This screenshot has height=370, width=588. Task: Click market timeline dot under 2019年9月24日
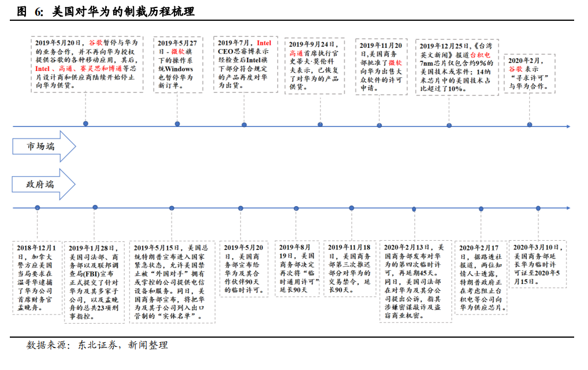click(320, 125)
